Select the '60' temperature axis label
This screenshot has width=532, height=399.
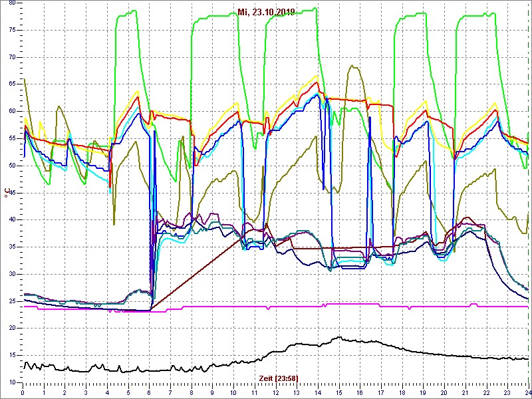pos(11,112)
